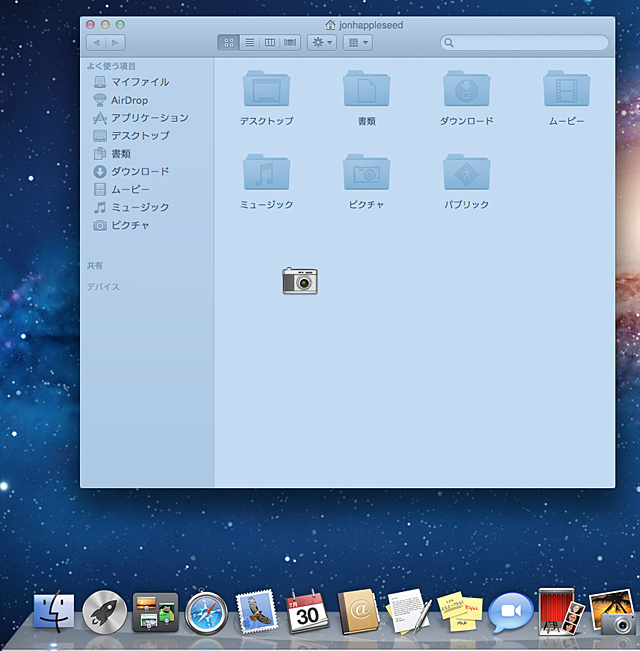Viewport: 640px width, 651px height.
Task: Open the item arrangement dropdown
Action: pos(357,43)
